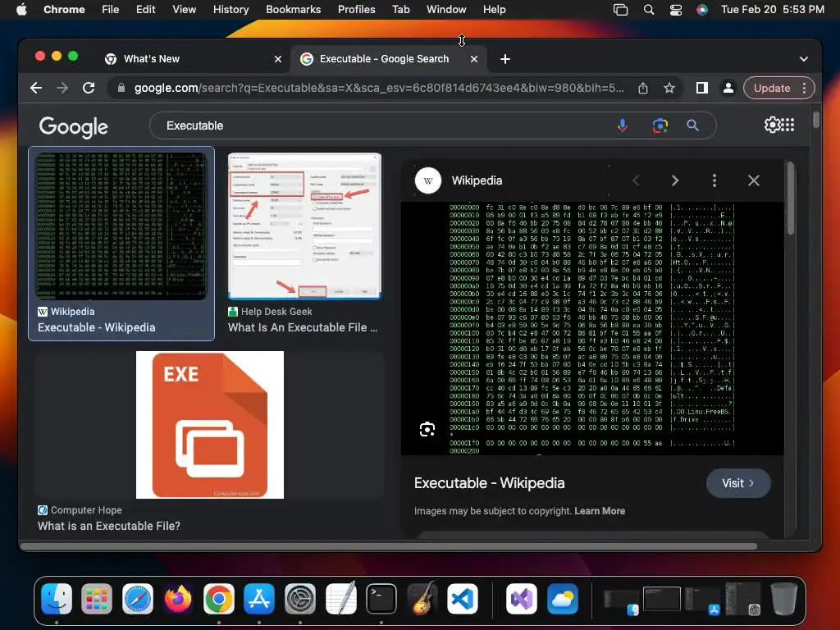Open Terminal from the Dock
This screenshot has width=840, height=630.
381,598
